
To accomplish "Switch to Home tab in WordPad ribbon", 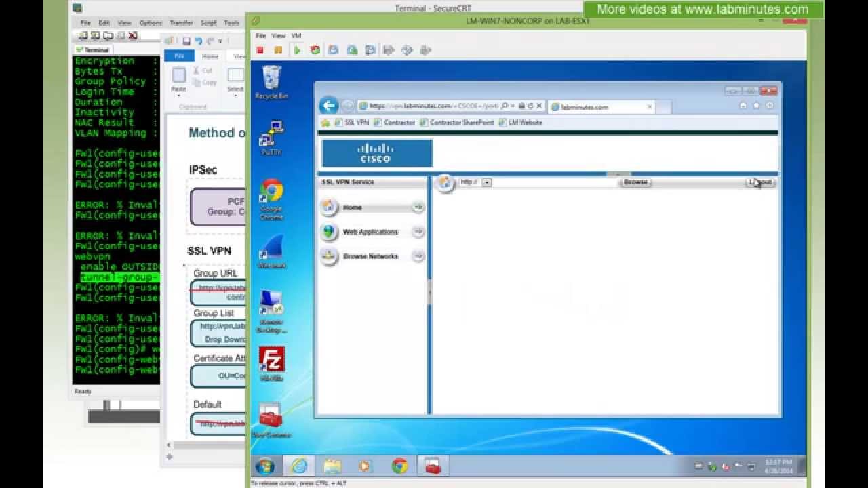I will point(210,56).
